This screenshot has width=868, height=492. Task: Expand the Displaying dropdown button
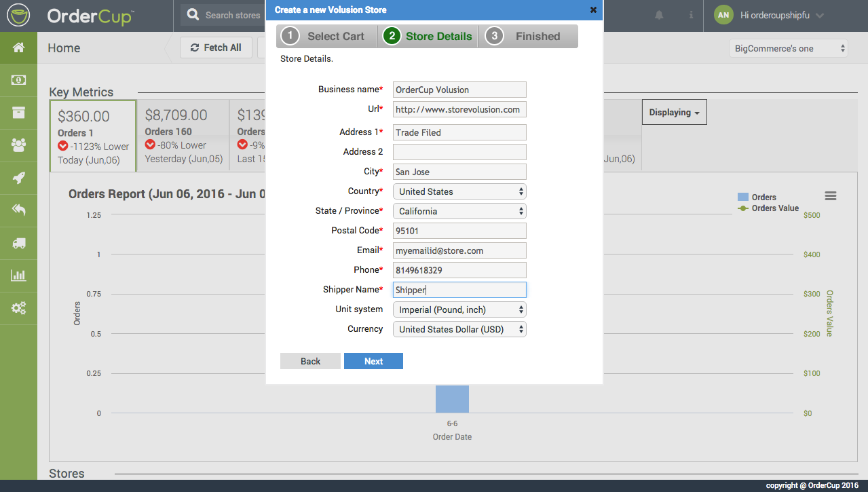pyautogui.click(x=675, y=113)
